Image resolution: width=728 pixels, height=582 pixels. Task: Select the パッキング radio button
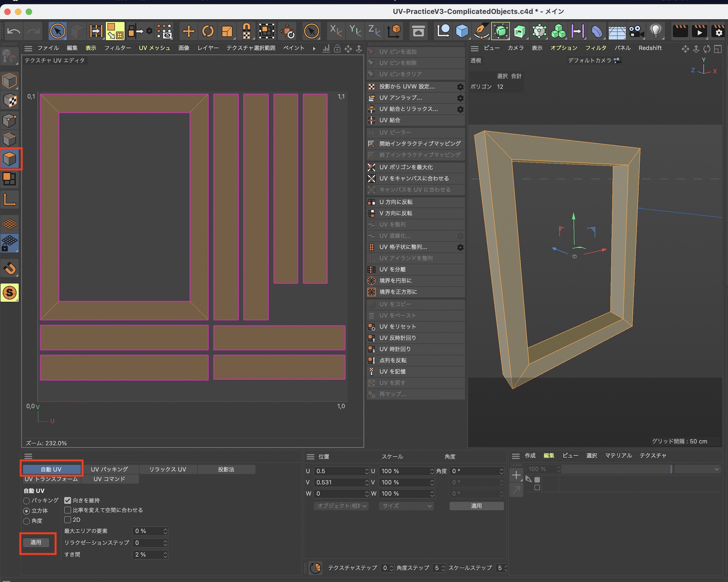[27, 501]
